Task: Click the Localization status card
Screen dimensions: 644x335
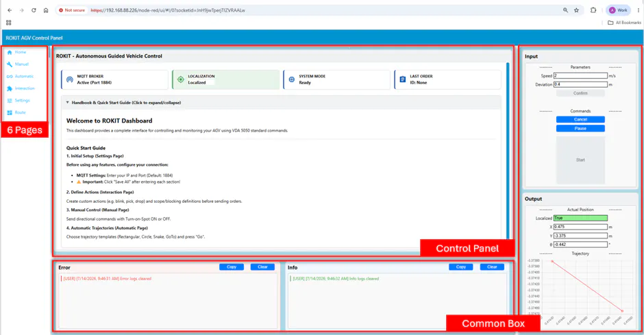Action: pyautogui.click(x=225, y=79)
